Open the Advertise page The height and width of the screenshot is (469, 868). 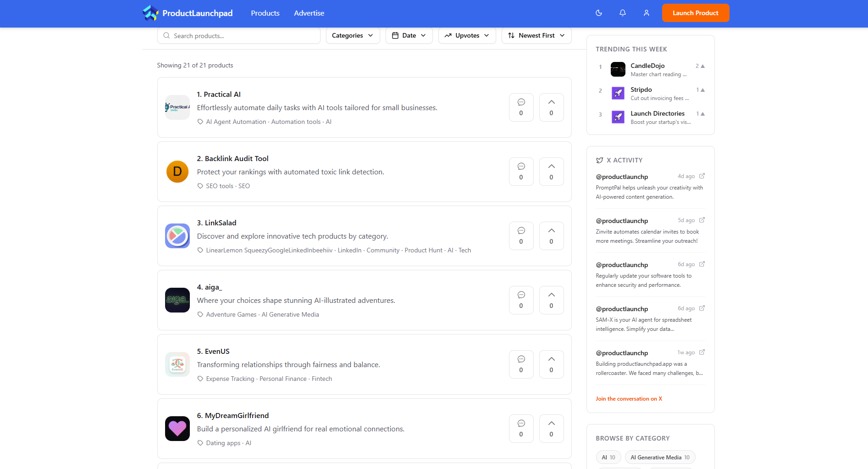click(x=309, y=13)
